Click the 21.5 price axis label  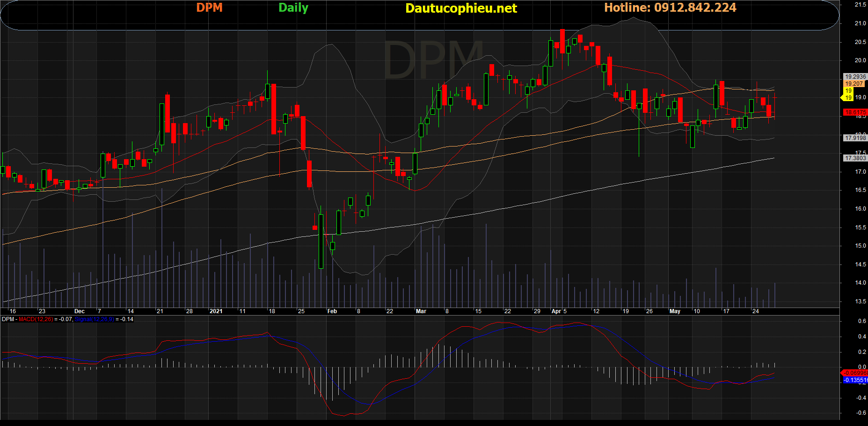click(861, 5)
